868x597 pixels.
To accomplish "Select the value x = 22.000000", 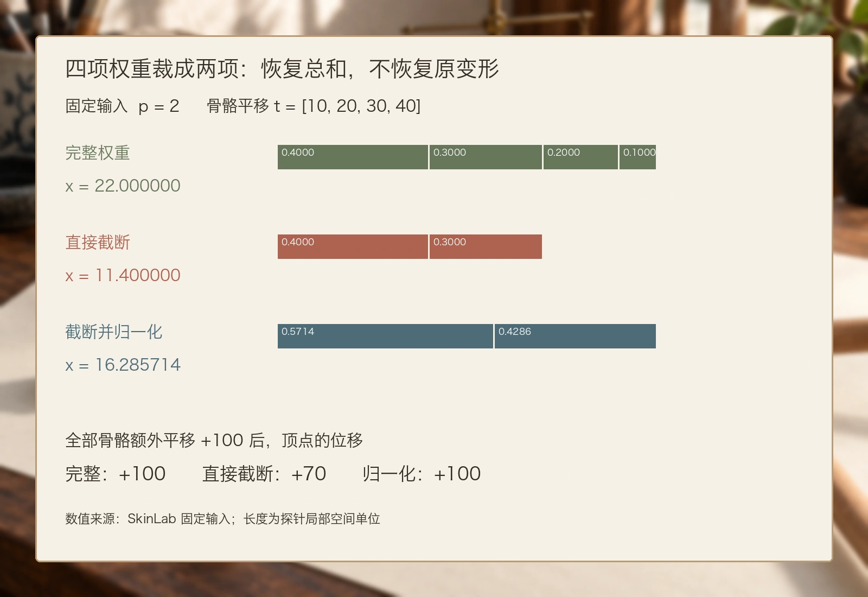I will click(123, 186).
